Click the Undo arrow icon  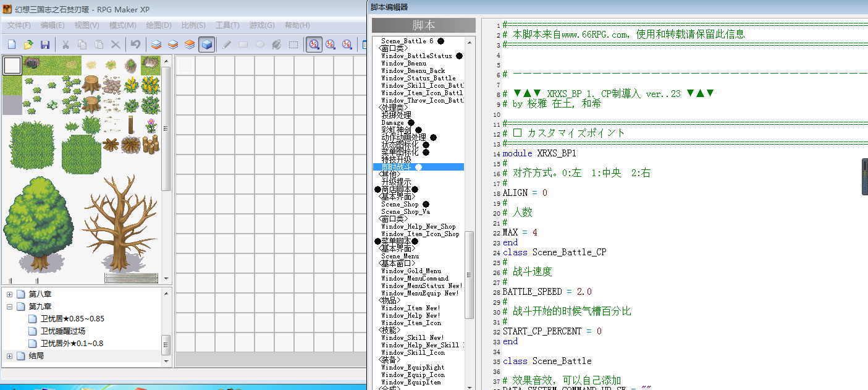[x=135, y=45]
